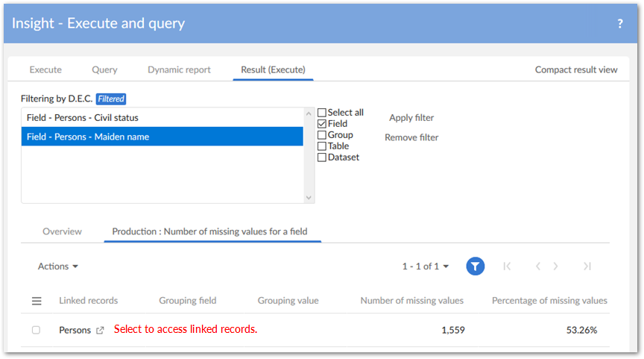
Task: Jump to last results page
Action: click(587, 266)
